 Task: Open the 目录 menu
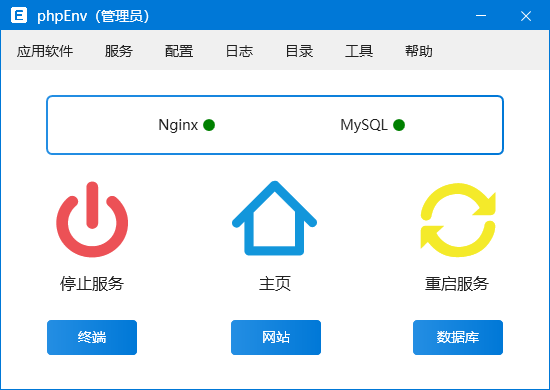pyautogui.click(x=299, y=51)
